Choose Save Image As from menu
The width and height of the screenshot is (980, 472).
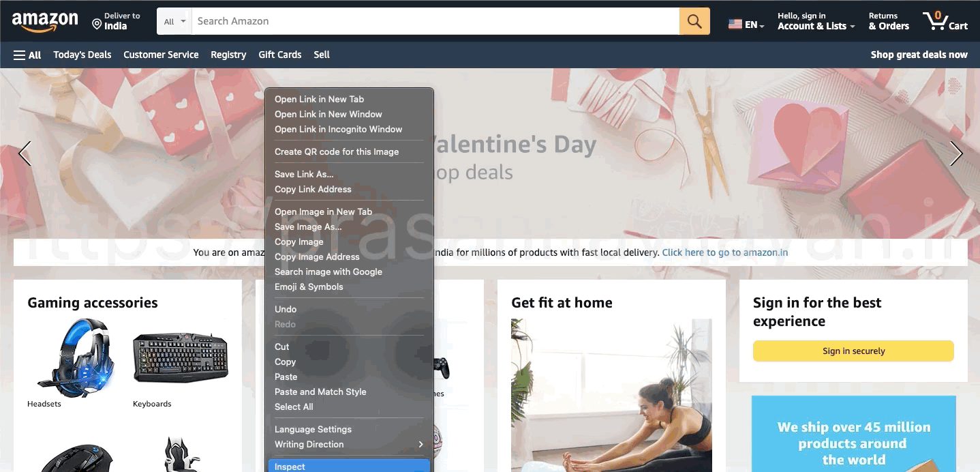[349, 226]
